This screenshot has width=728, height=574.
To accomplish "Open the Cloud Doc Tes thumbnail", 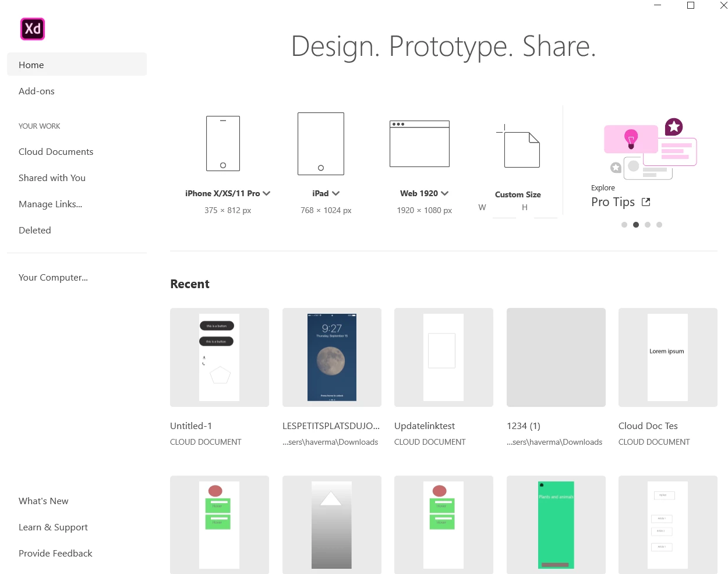I will click(668, 357).
